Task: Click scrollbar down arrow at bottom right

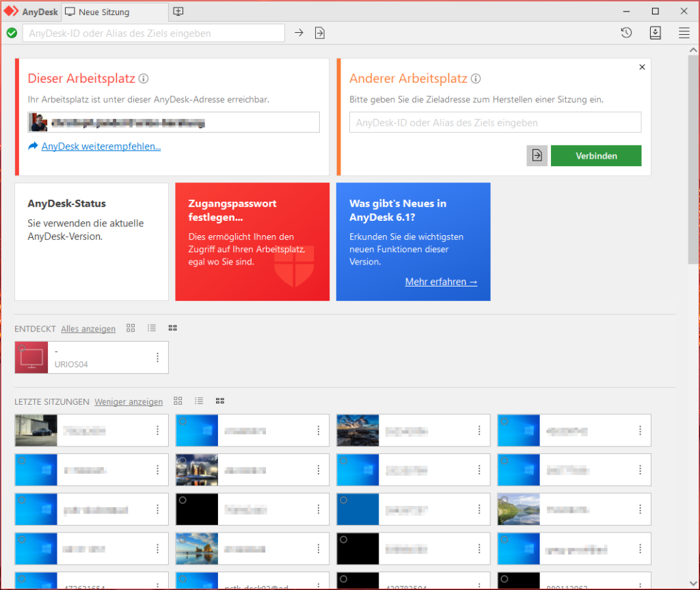Action: [693, 583]
